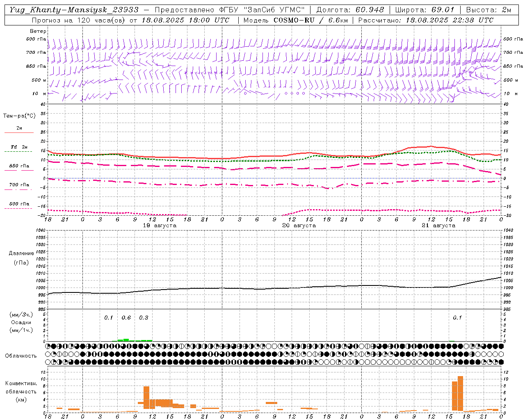The height and width of the screenshot is (420, 525).
Task: Select the Модель COSMO-RU / 6.6км label
Action: point(295,20)
